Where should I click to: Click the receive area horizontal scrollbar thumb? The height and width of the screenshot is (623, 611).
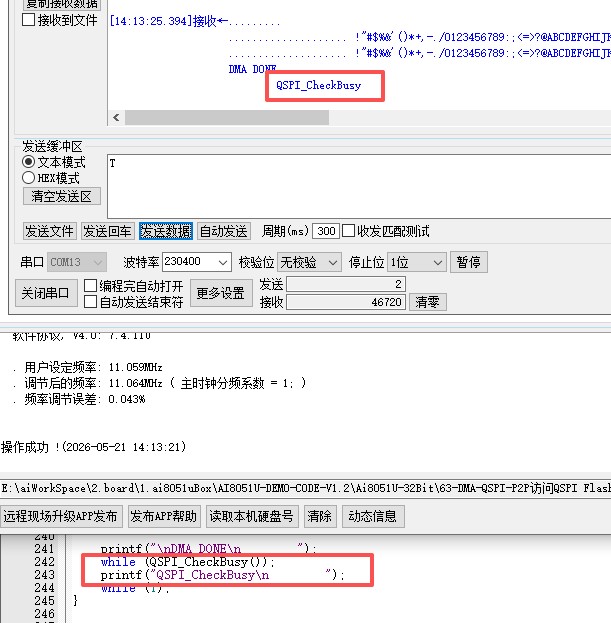tap(227, 118)
